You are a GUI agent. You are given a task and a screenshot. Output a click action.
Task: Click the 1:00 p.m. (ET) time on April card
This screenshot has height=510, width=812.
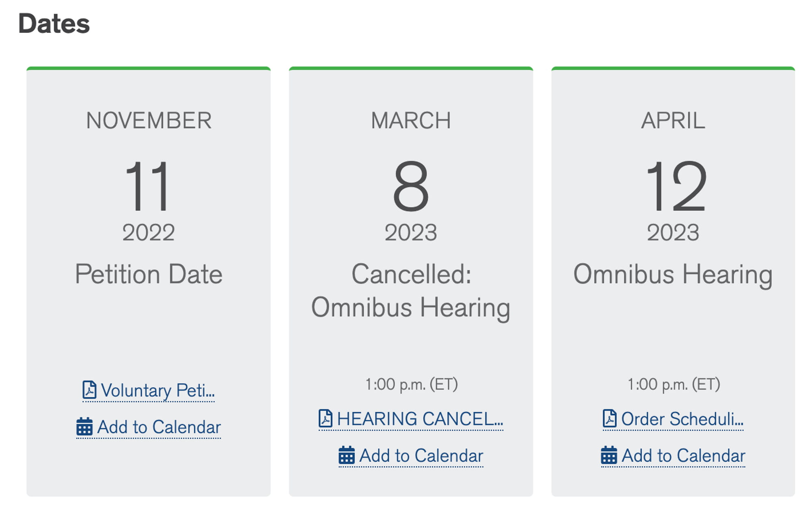[x=674, y=384]
